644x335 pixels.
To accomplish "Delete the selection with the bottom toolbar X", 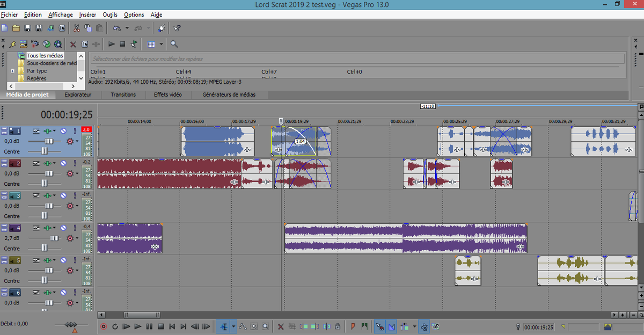I will (x=281, y=326).
